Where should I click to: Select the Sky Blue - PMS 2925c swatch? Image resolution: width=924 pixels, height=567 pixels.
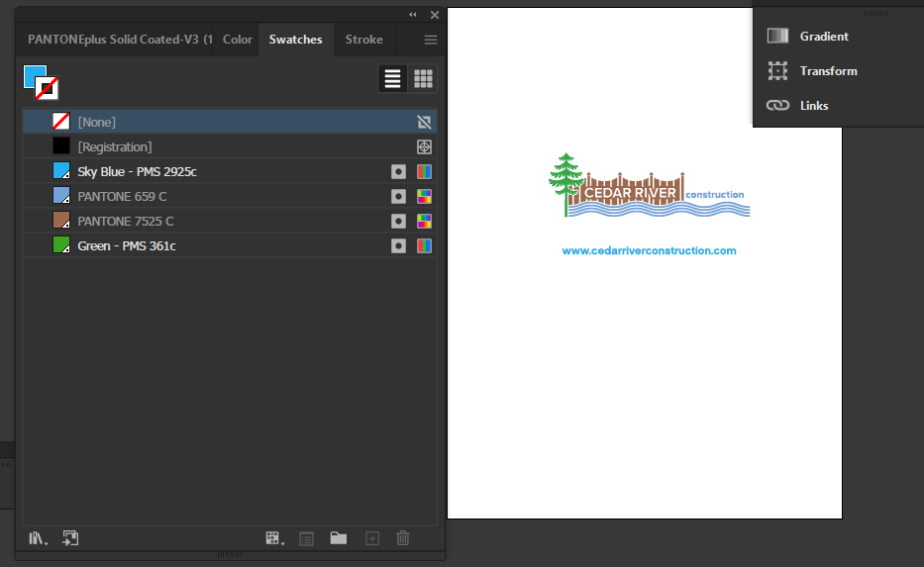230,171
